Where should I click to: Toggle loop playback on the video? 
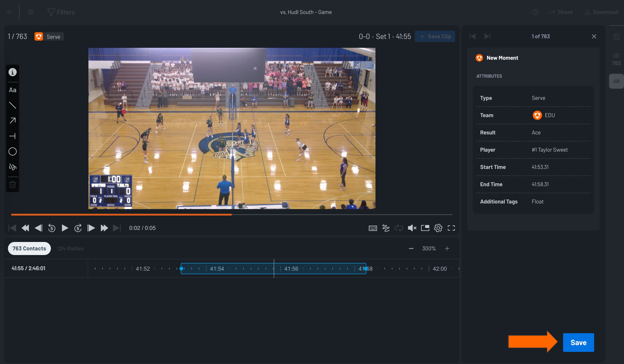[x=399, y=228]
